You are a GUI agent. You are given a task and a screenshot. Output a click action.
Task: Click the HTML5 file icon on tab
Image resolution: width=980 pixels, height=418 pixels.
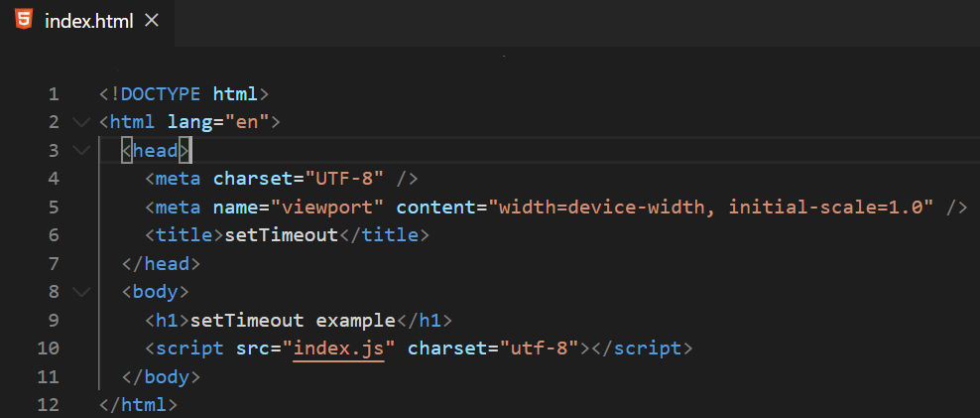(x=24, y=20)
